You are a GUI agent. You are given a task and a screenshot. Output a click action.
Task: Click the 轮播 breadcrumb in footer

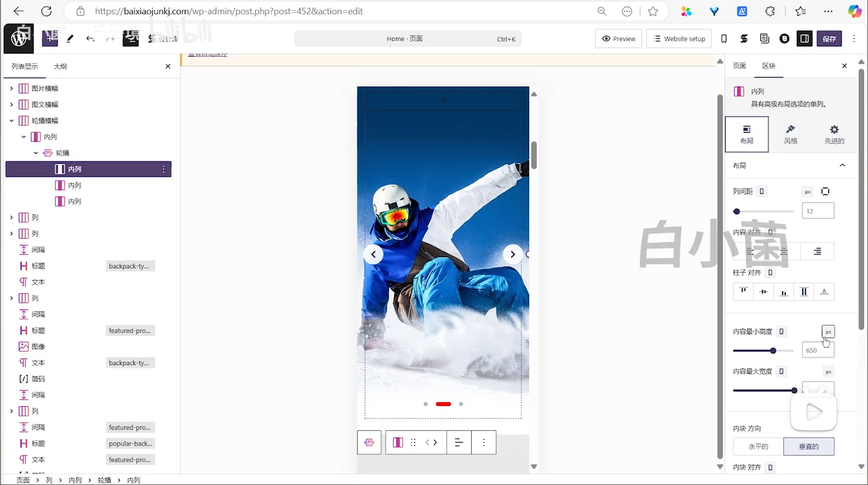104,480
